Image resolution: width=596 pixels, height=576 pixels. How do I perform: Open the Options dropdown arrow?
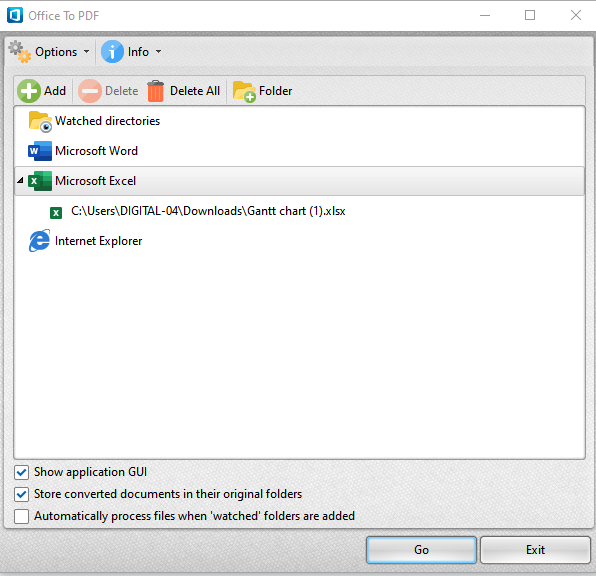coord(87,52)
